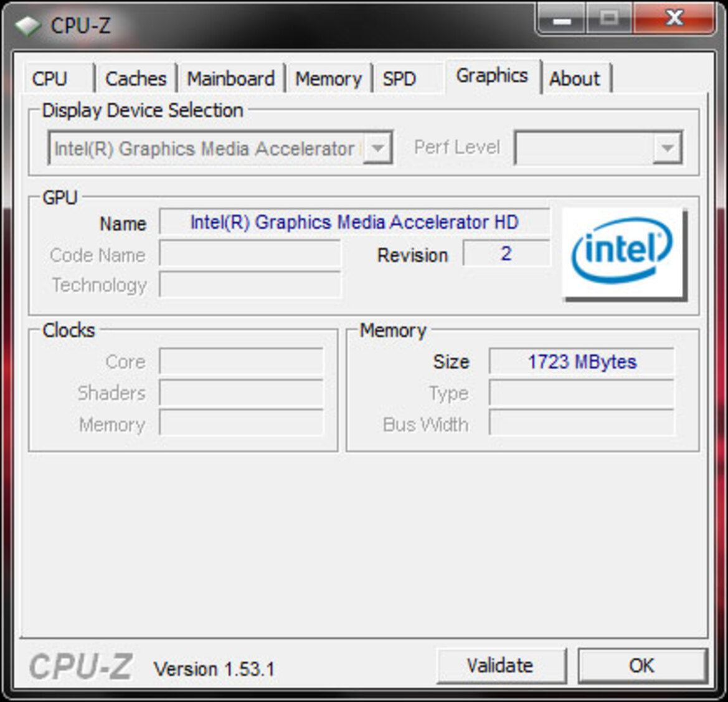This screenshot has height=702, width=728.
Task: Click the GPU Name field value
Action: (x=355, y=222)
